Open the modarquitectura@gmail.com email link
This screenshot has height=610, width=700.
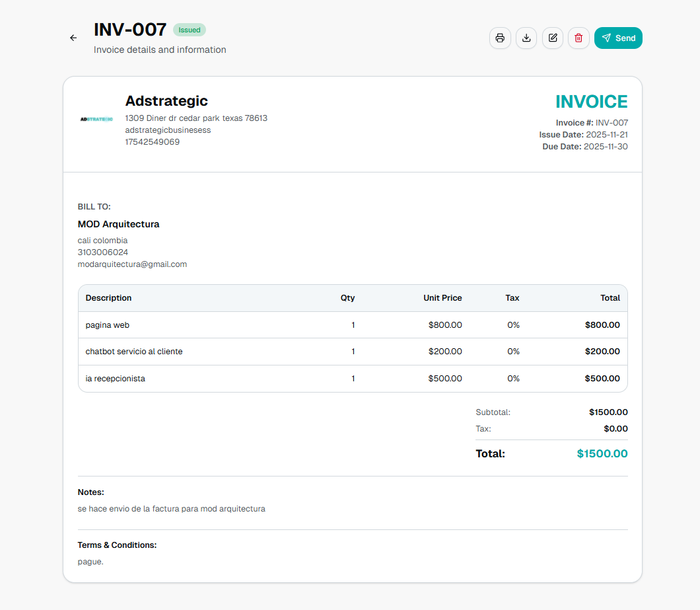click(132, 264)
